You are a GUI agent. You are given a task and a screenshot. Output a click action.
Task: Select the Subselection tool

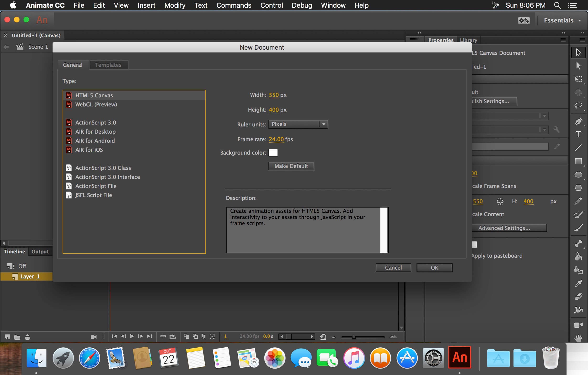578,66
